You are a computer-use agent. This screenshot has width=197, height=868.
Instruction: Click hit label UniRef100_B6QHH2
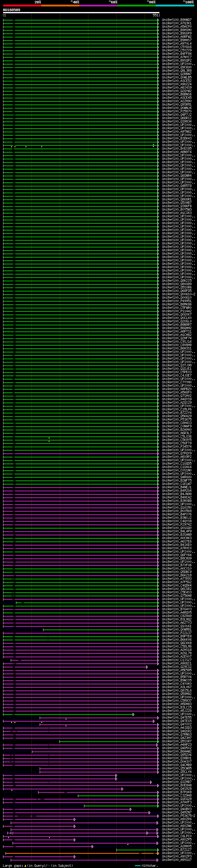click(x=176, y=328)
